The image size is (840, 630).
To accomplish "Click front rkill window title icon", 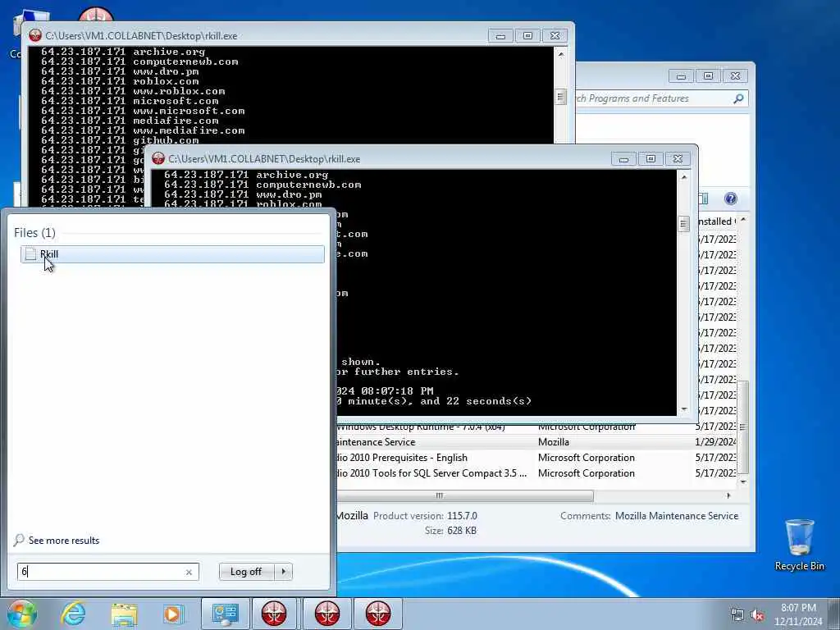I will [x=158, y=158].
